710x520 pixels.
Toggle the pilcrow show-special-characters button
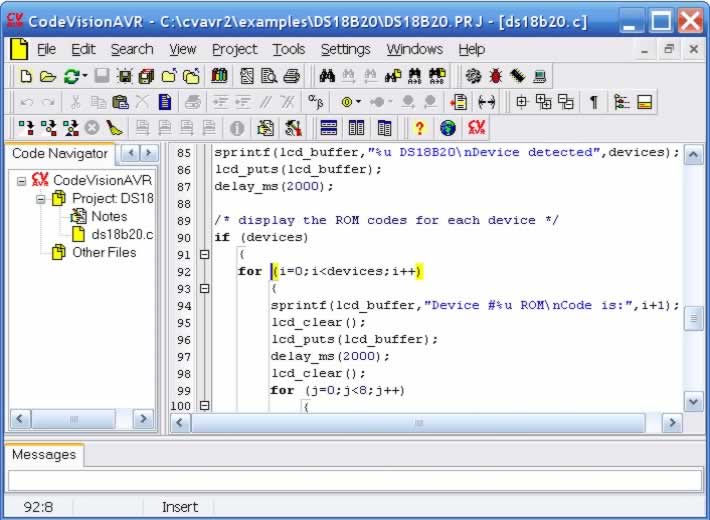(594, 102)
